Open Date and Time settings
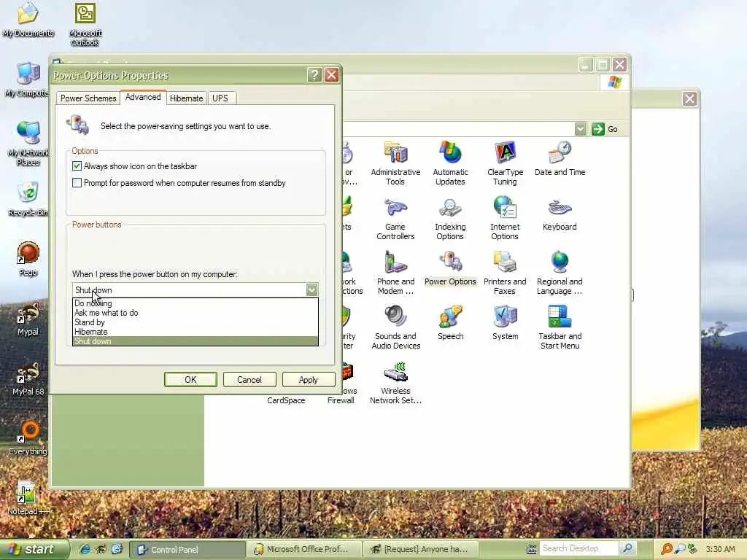The height and width of the screenshot is (560, 747). [x=560, y=158]
